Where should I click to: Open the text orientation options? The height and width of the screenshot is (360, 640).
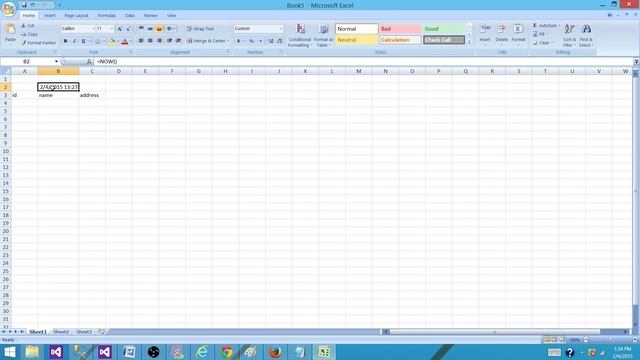point(170,29)
